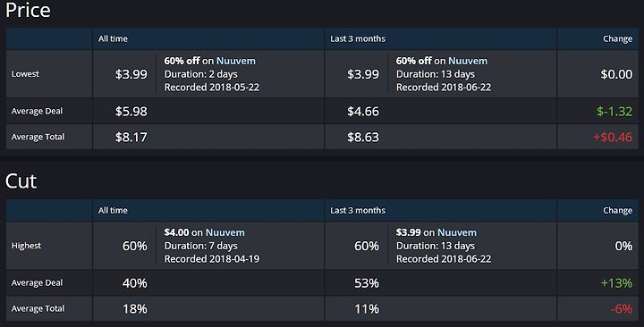Click the $-1.32 green change value

pyautogui.click(x=614, y=111)
